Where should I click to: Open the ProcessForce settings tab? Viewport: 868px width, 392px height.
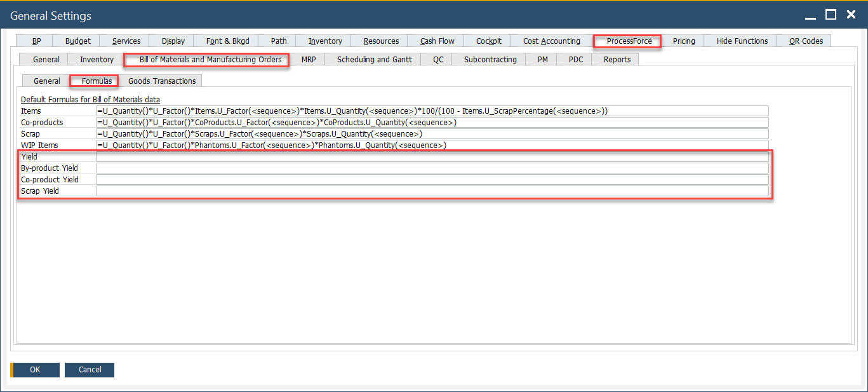(x=629, y=41)
